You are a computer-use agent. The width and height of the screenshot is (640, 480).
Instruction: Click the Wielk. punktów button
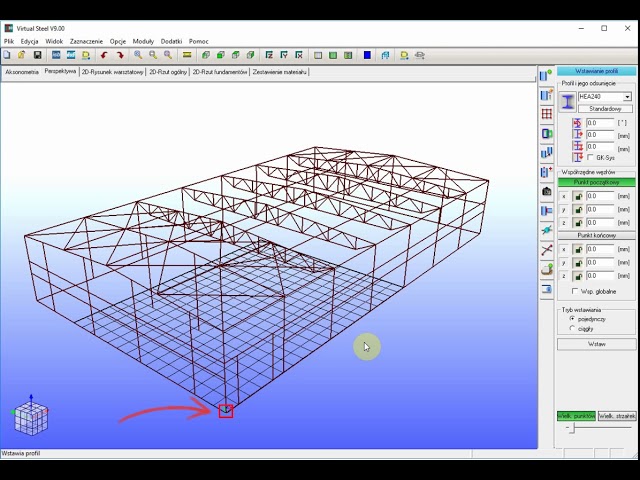(x=576, y=416)
